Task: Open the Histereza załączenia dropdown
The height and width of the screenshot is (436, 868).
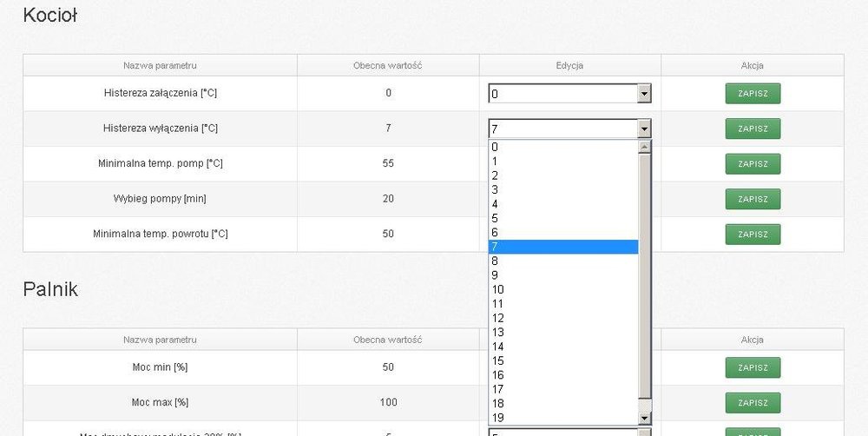Action: 644,94
